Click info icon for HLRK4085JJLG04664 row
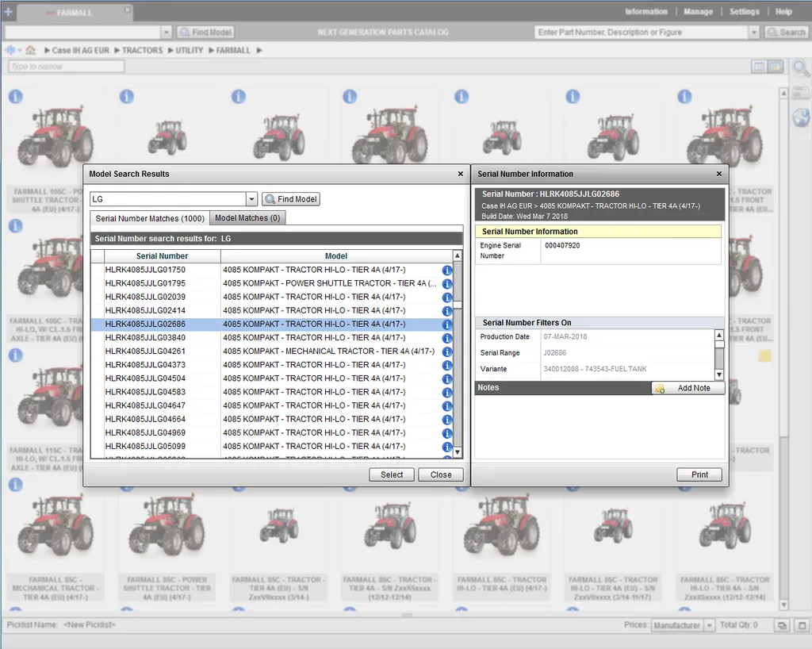The height and width of the screenshot is (649, 812). (x=447, y=420)
